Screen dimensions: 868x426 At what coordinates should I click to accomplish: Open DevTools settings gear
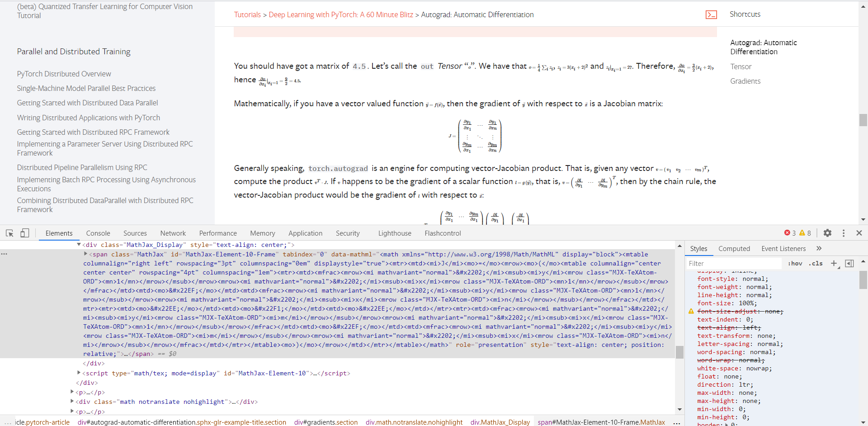tap(827, 233)
